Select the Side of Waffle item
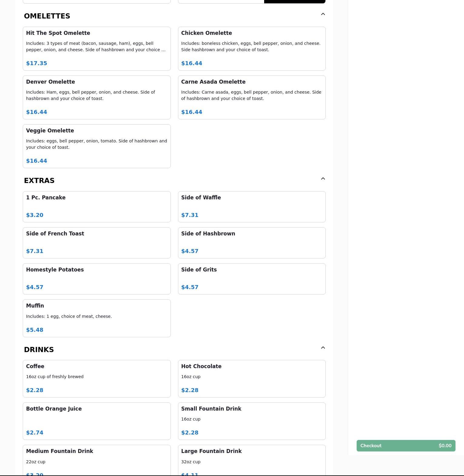The width and height of the screenshot is (464, 476). [x=251, y=207]
